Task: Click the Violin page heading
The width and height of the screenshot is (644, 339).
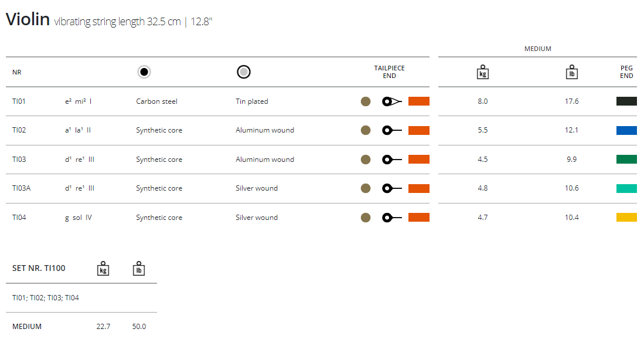Action: pyautogui.click(x=28, y=19)
